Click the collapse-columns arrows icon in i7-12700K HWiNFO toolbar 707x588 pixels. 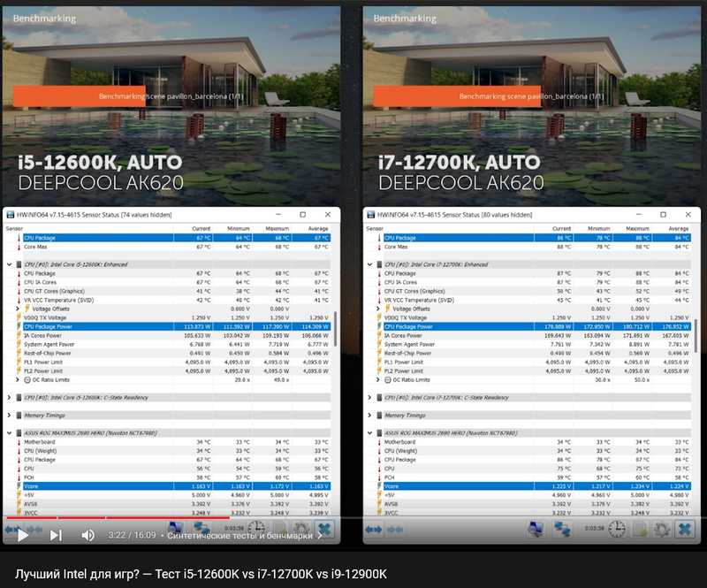coord(394,530)
